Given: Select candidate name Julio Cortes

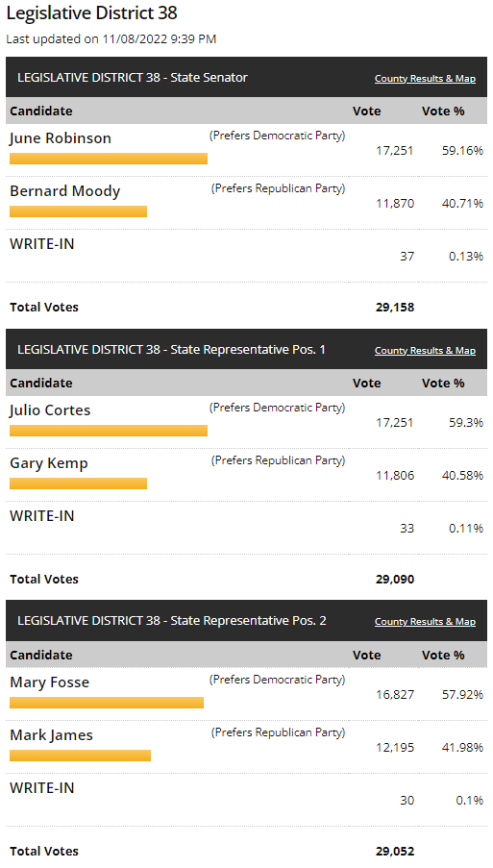Looking at the screenshot, I should click(50, 410).
